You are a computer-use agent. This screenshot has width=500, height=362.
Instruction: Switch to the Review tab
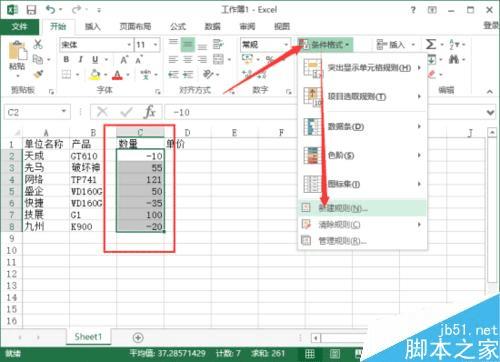(x=247, y=27)
